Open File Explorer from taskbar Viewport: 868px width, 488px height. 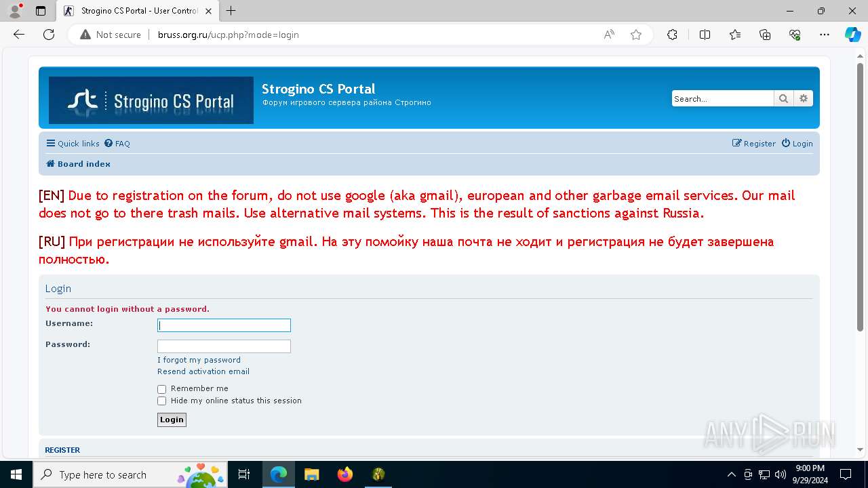[x=312, y=474]
